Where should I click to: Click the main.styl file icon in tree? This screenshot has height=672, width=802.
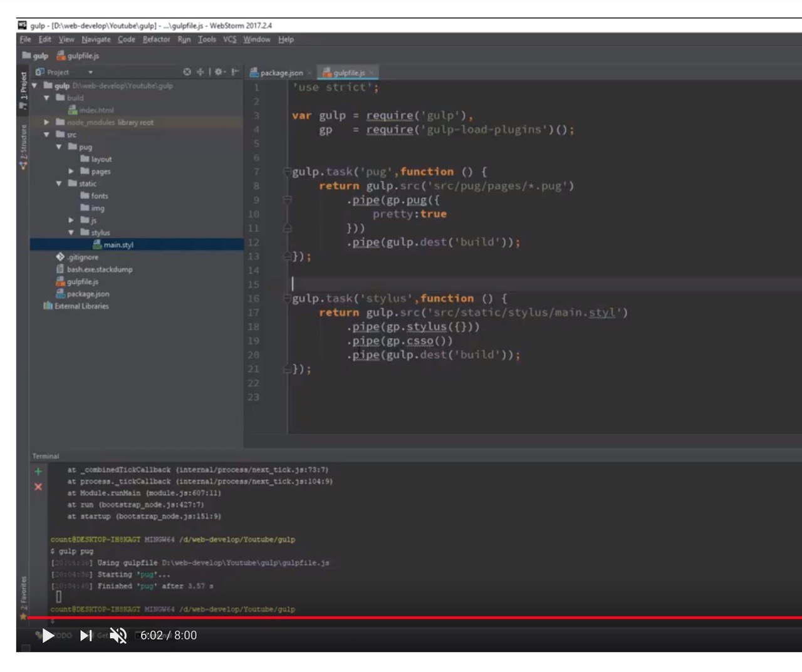point(98,244)
